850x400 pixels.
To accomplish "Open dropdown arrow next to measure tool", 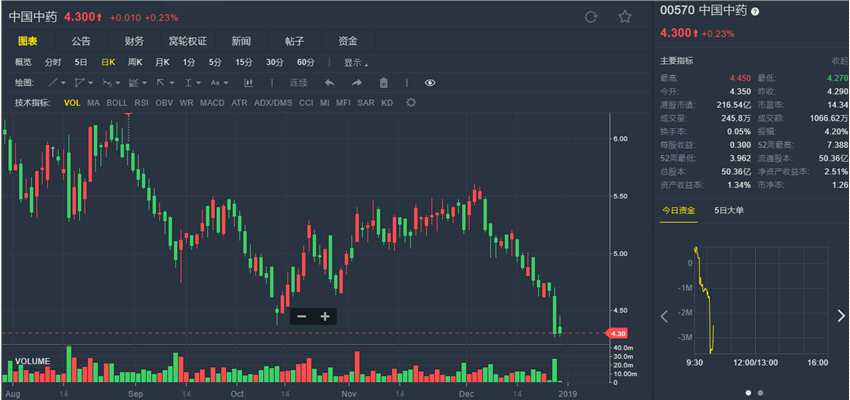I will pyautogui.click(x=198, y=83).
